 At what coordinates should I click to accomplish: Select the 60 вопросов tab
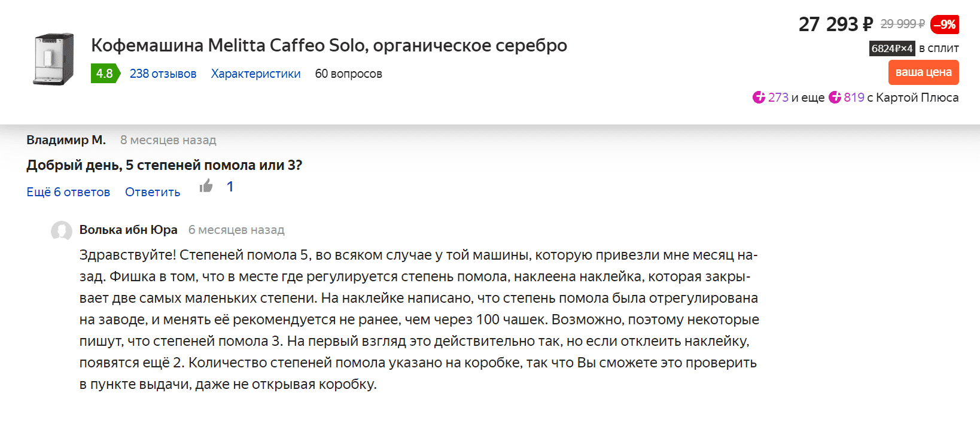(348, 74)
